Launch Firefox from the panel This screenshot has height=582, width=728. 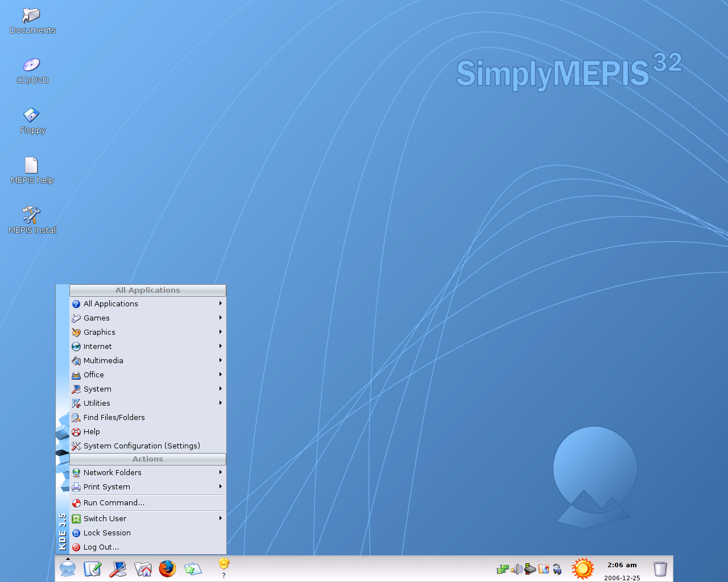[x=167, y=568]
